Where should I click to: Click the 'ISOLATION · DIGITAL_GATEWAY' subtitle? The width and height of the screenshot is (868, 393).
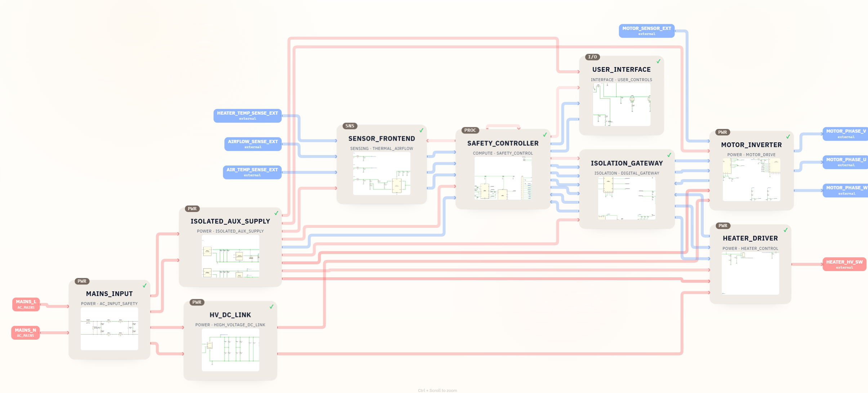627,173
